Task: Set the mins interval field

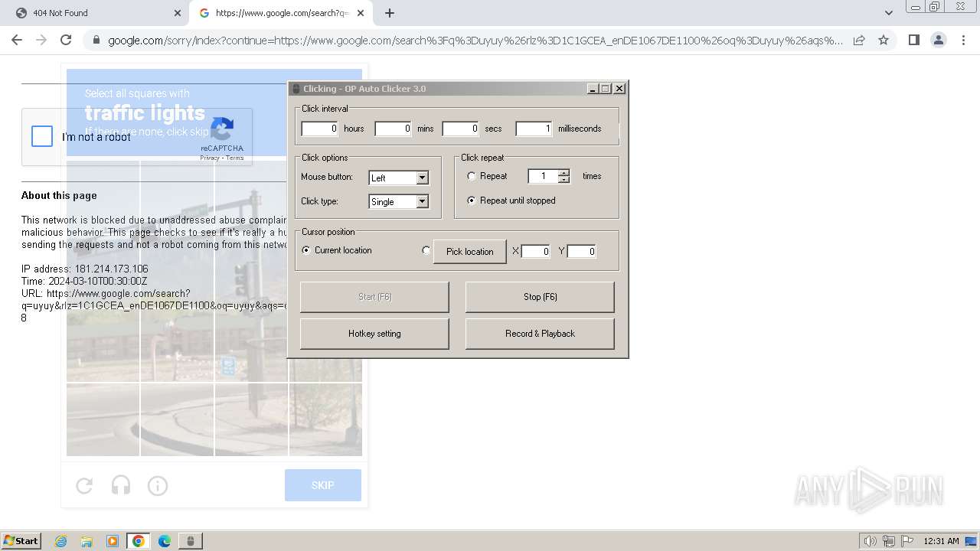Action: [x=393, y=129]
